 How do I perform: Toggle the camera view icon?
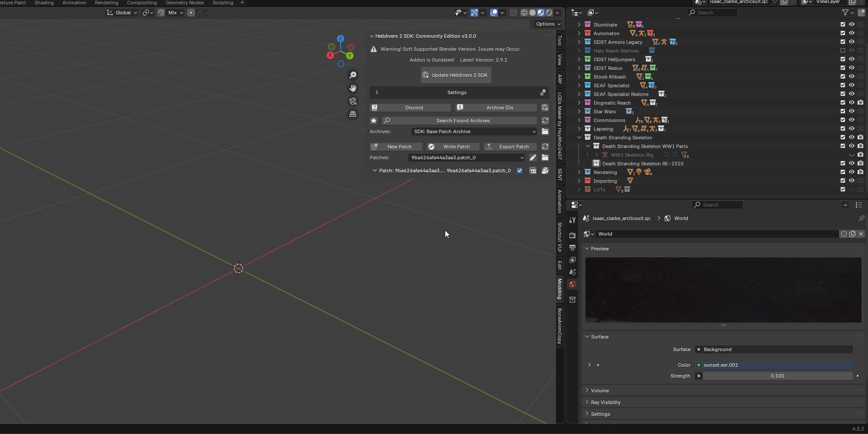(353, 101)
